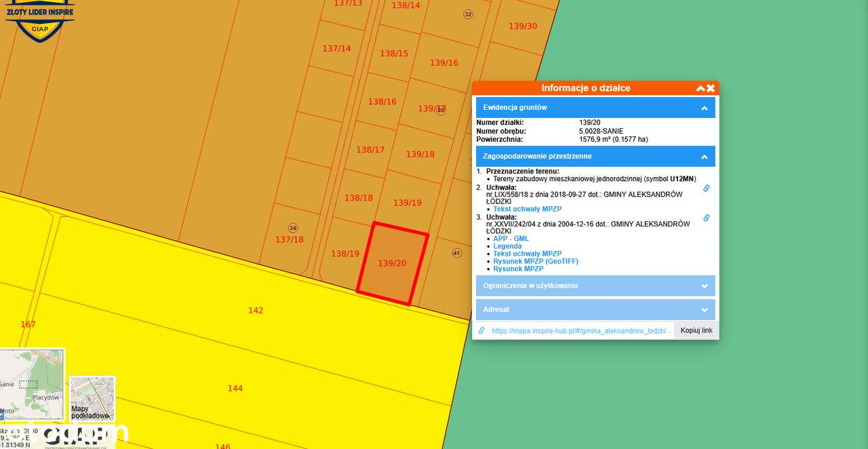This screenshot has width=868, height=449.
Task: Select parcel 139/18 on the map
Action: point(420,154)
